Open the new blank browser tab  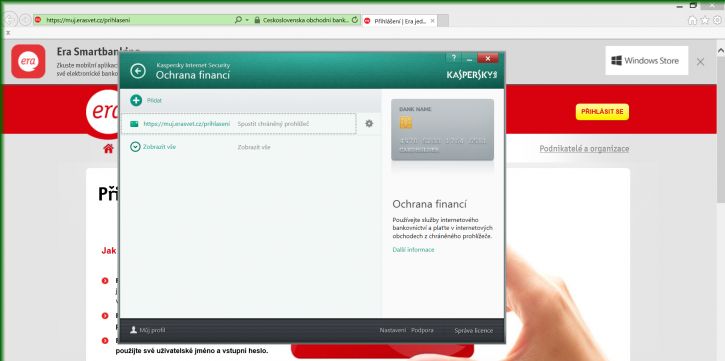coord(442,20)
